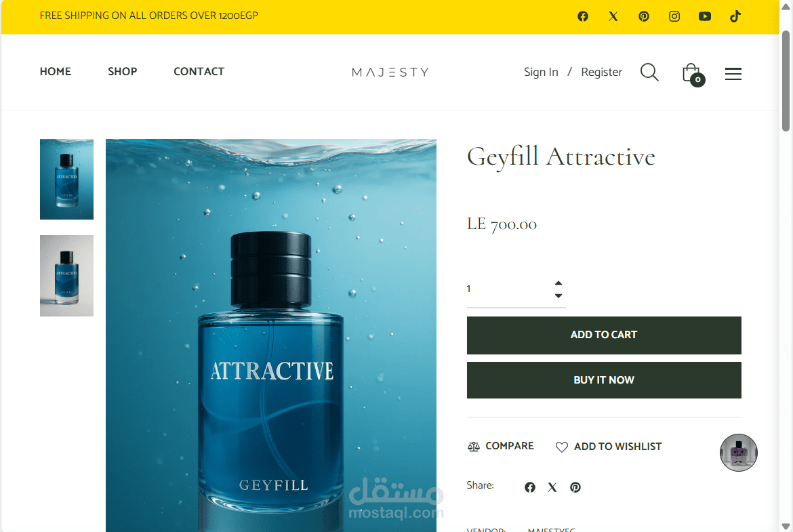Increase quantity with the up arrow

pos(558,283)
